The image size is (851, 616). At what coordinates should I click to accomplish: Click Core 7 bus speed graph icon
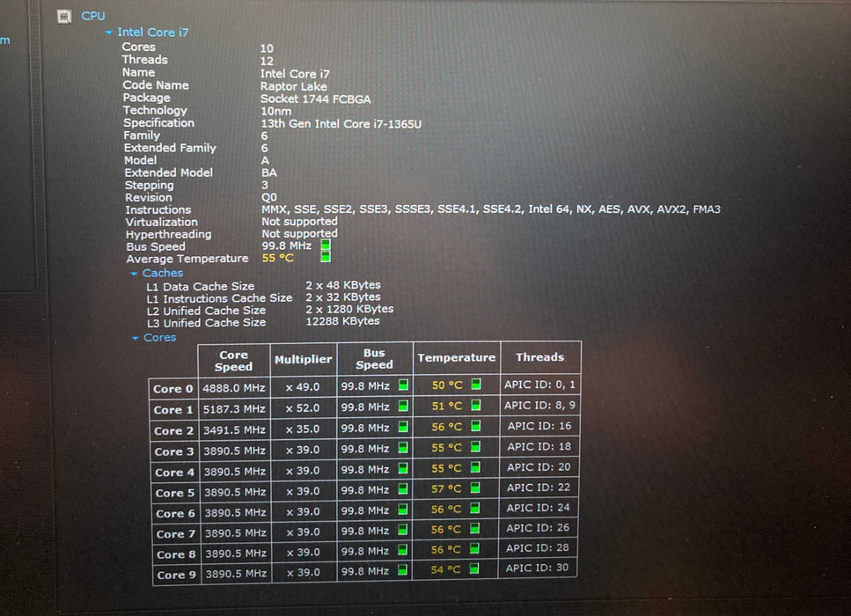[403, 530]
